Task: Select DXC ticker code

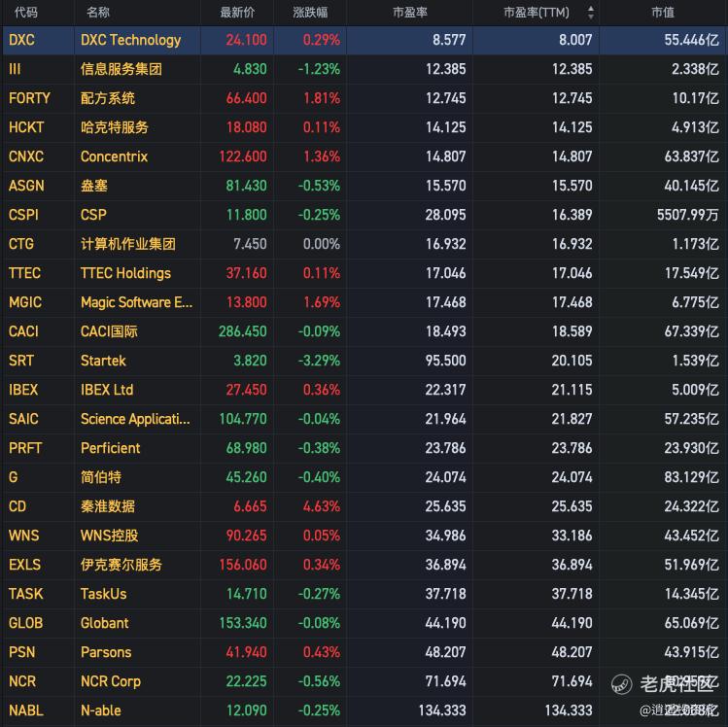Action: 21,40
